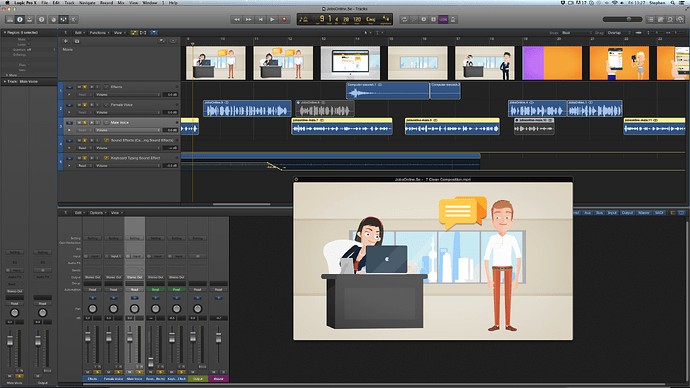Open the Mix menu in menu bar
The height and width of the screenshot is (388, 690).
pos(121,3)
